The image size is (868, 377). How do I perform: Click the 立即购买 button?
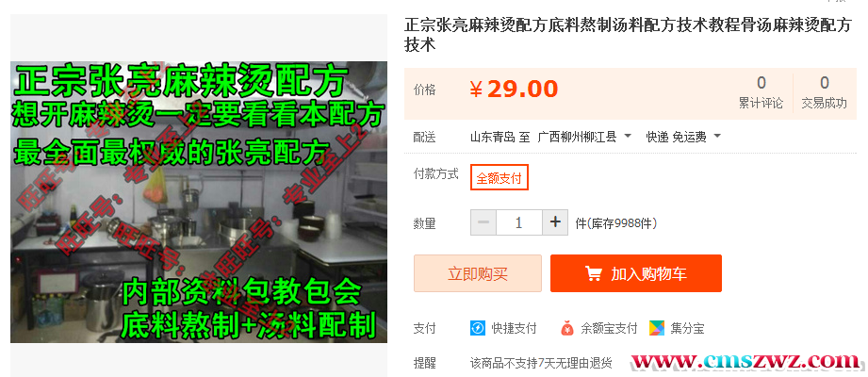click(478, 273)
